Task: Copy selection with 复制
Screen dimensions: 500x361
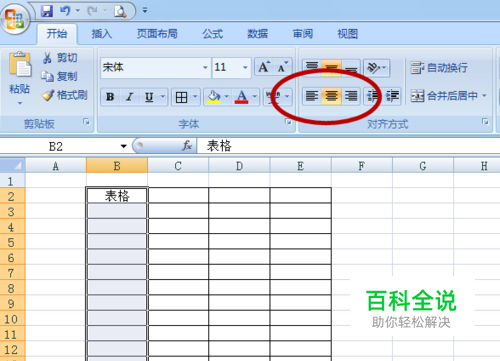Action: click(59, 76)
